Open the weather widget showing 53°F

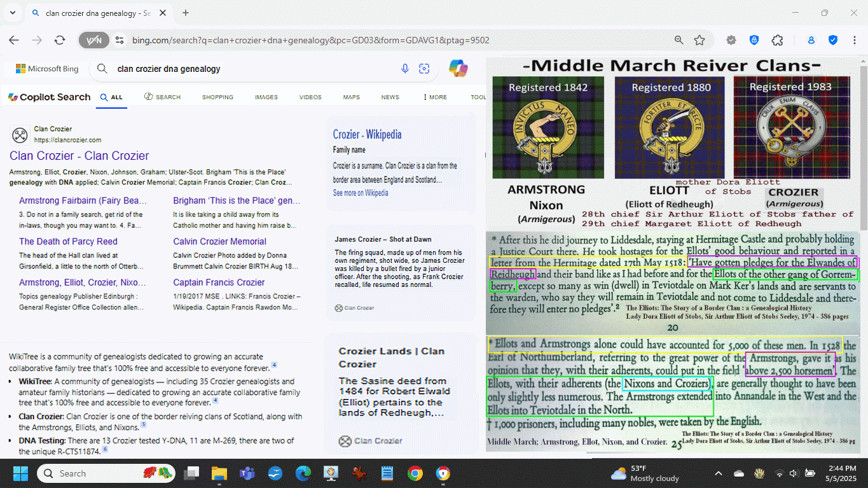(x=645, y=473)
